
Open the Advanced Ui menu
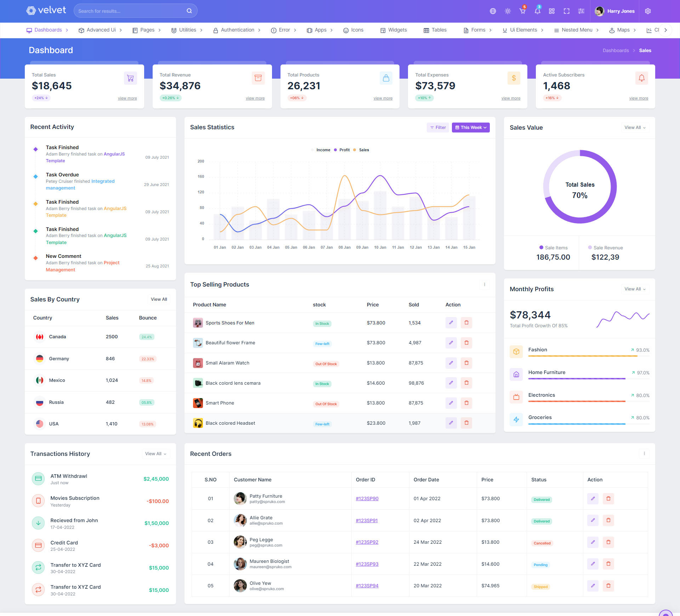point(101,30)
